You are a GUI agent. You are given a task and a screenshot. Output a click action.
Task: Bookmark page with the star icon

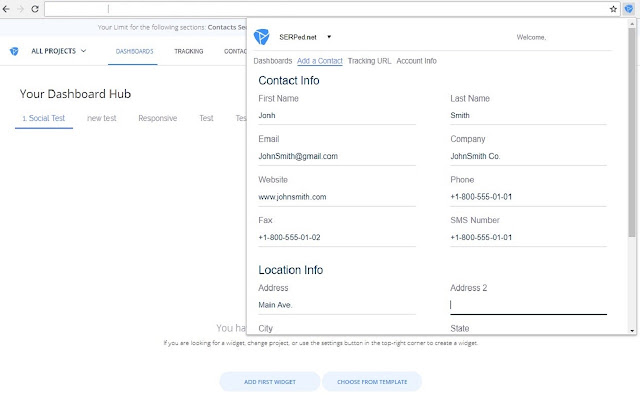click(613, 9)
